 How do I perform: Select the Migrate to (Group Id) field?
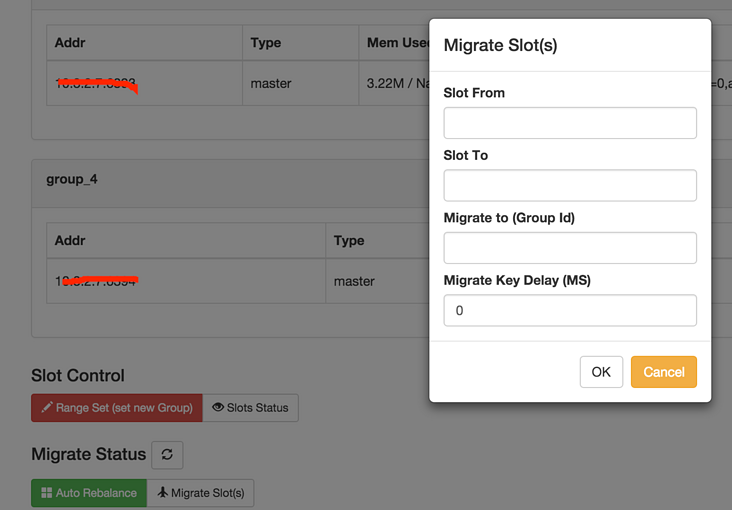click(x=570, y=248)
